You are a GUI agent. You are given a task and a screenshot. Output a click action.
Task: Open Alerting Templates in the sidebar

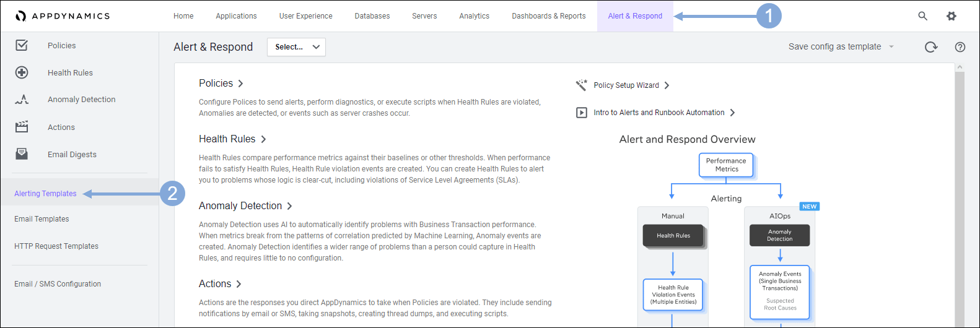45,194
